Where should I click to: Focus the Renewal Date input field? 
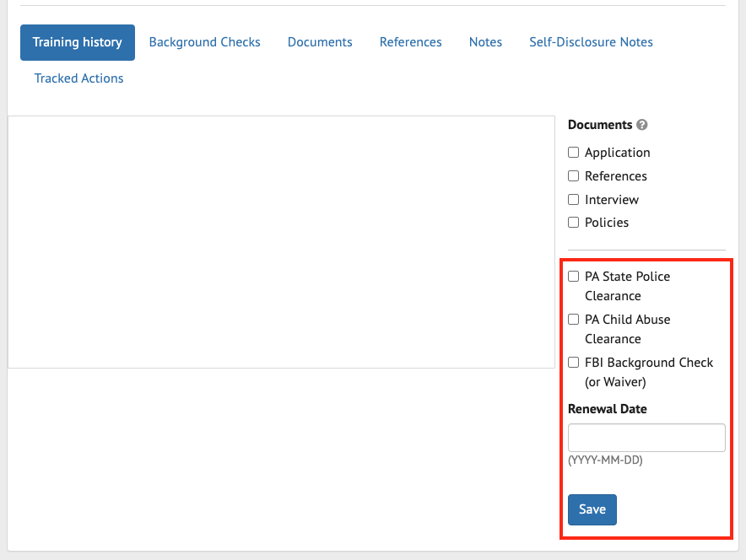(646, 438)
